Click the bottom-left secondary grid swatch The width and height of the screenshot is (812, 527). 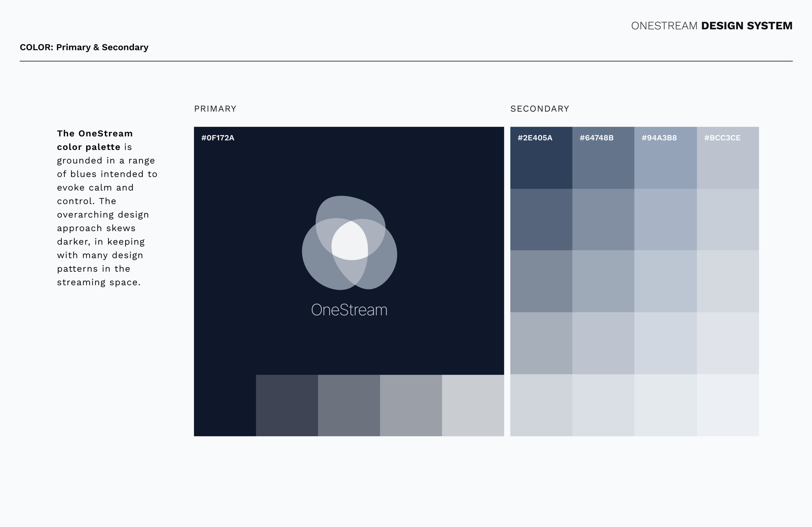click(x=541, y=405)
